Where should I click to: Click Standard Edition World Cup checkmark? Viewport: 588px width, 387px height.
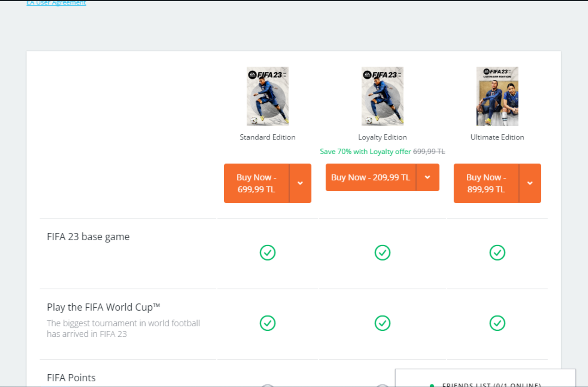click(268, 323)
